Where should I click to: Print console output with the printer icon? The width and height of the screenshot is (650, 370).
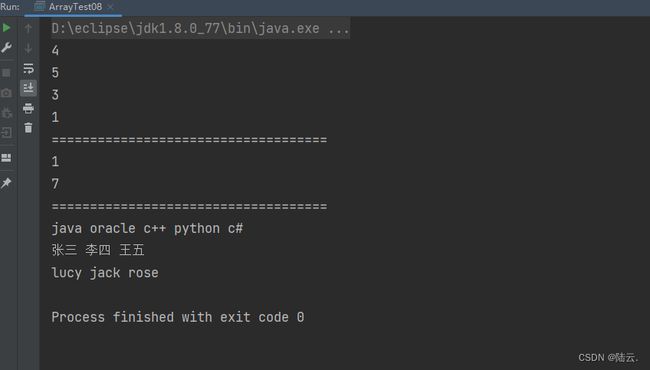pyautogui.click(x=28, y=109)
